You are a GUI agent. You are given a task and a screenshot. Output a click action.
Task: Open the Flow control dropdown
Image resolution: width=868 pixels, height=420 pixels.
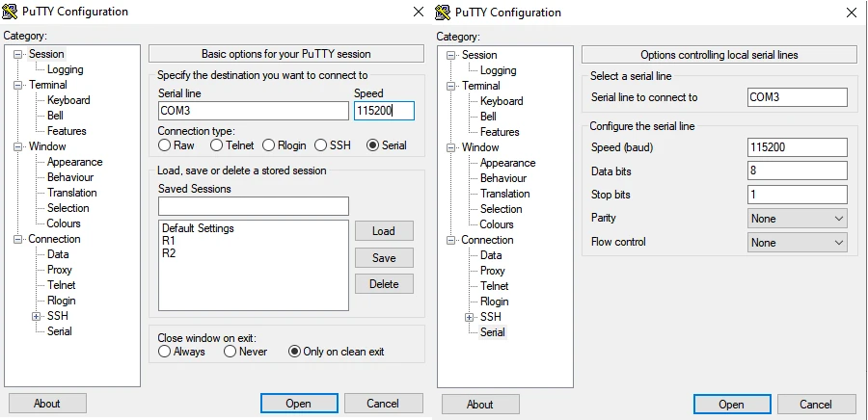[x=798, y=243]
